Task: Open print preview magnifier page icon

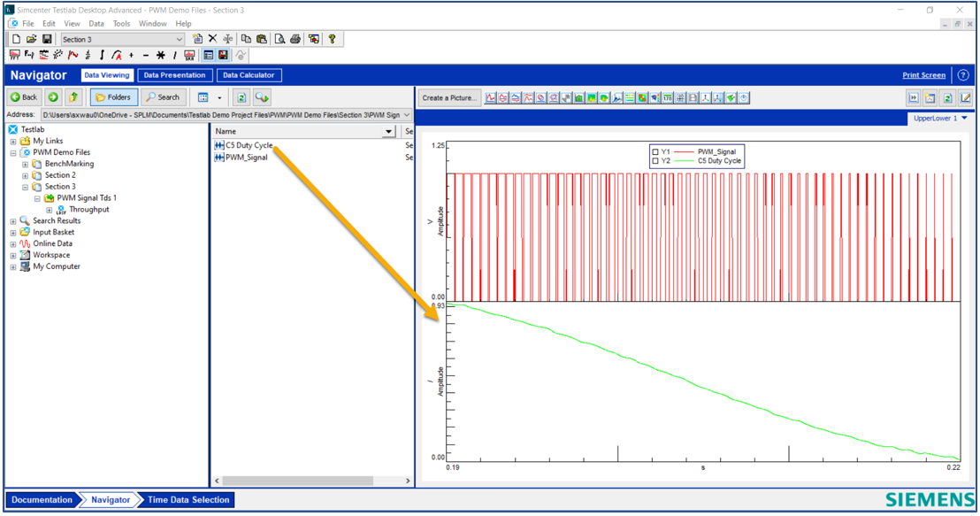Action: [279, 39]
